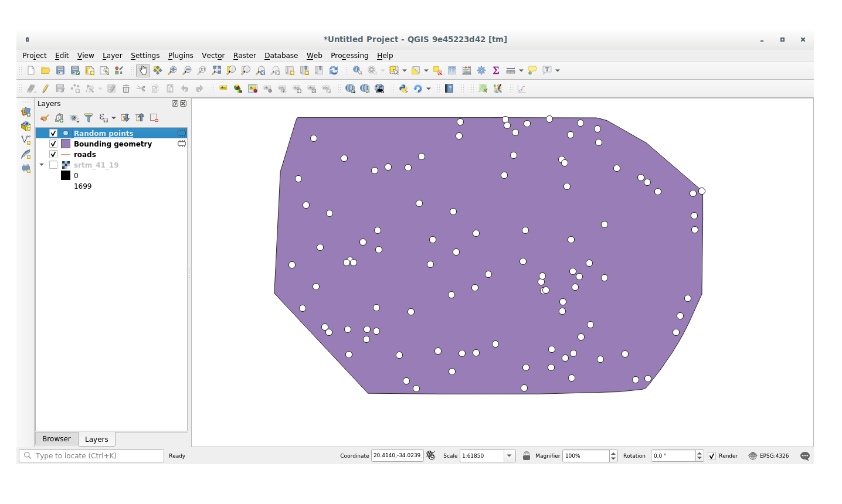Open the measure tool dropdown arrow
842x504 pixels.
tap(521, 70)
